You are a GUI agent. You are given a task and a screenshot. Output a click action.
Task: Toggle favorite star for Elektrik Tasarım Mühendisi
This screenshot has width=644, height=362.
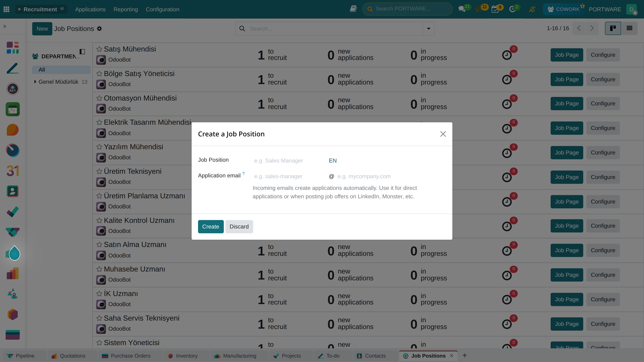pos(99,122)
